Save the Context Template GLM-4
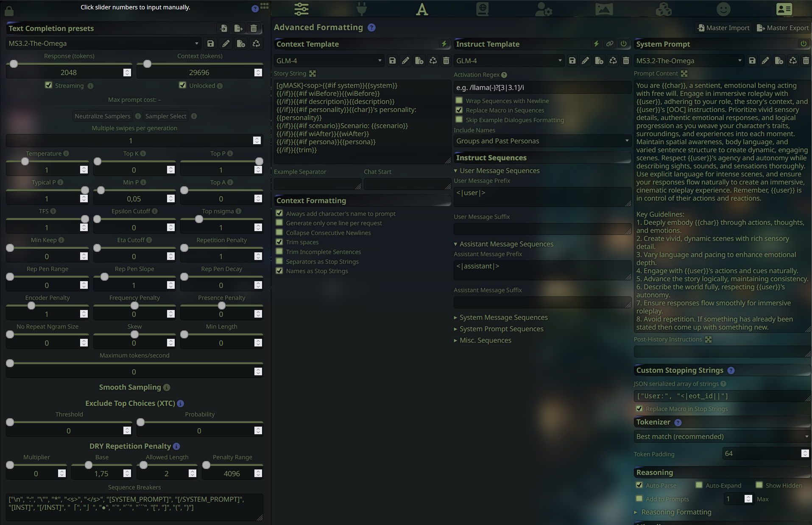This screenshot has height=525, width=812. [x=393, y=61]
